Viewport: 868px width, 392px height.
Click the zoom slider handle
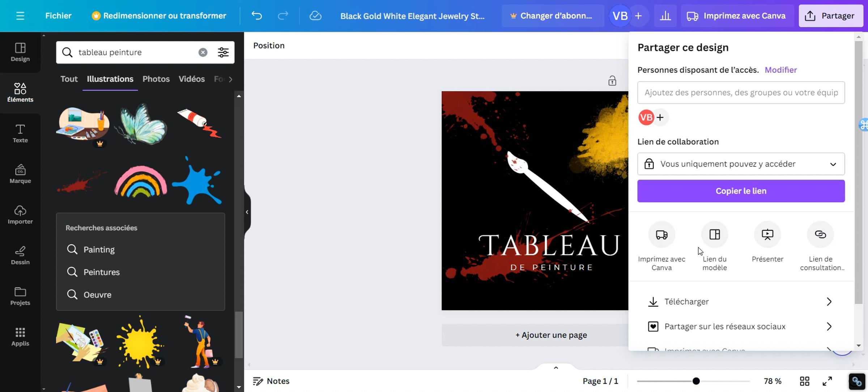coord(696,381)
